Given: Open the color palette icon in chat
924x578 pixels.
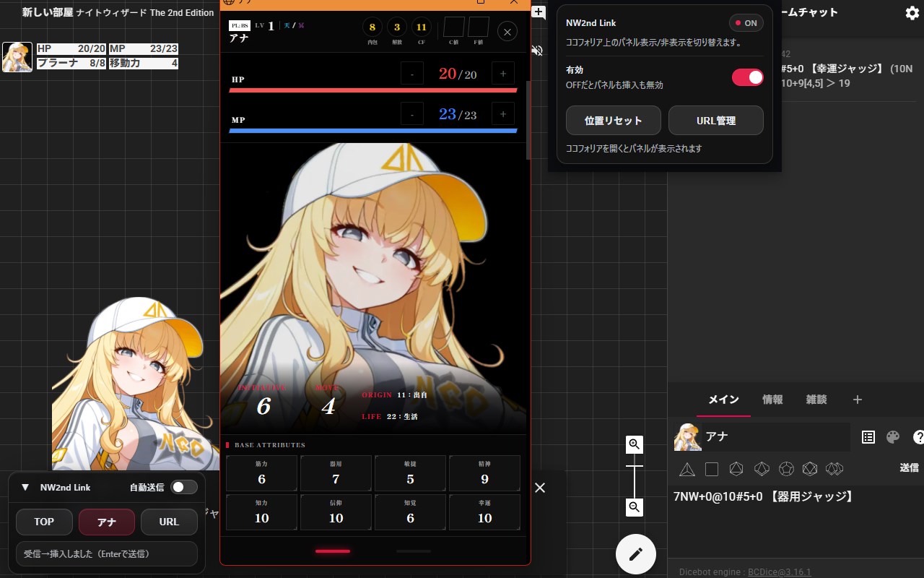Looking at the screenshot, I should tap(893, 437).
